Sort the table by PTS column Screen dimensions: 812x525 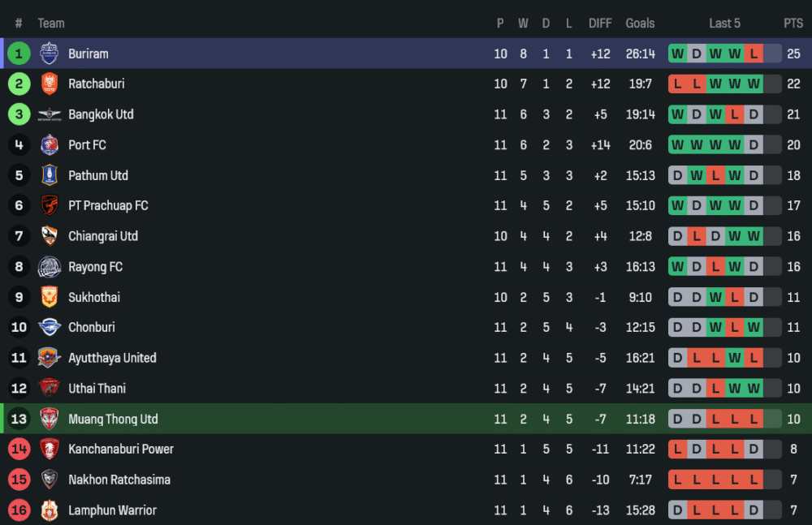coord(793,24)
